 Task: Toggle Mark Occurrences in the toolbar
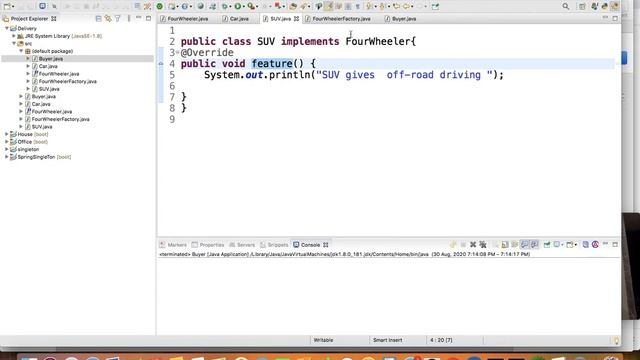(329, 6)
